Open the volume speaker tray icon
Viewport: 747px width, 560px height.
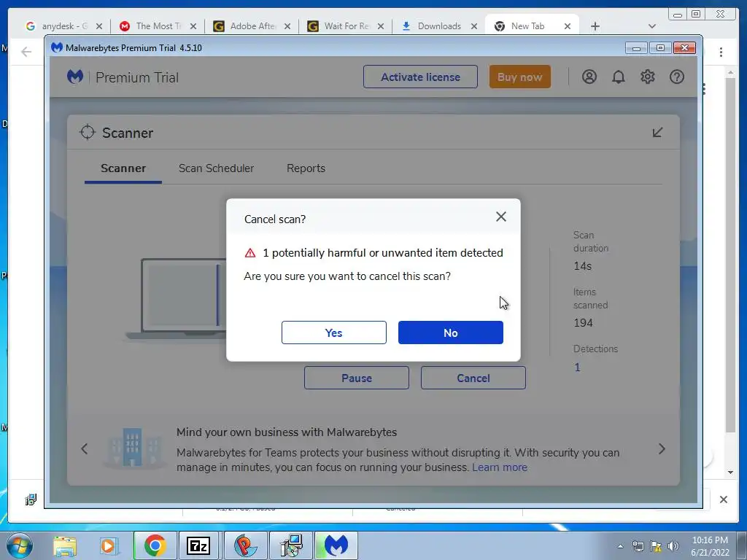(x=673, y=546)
